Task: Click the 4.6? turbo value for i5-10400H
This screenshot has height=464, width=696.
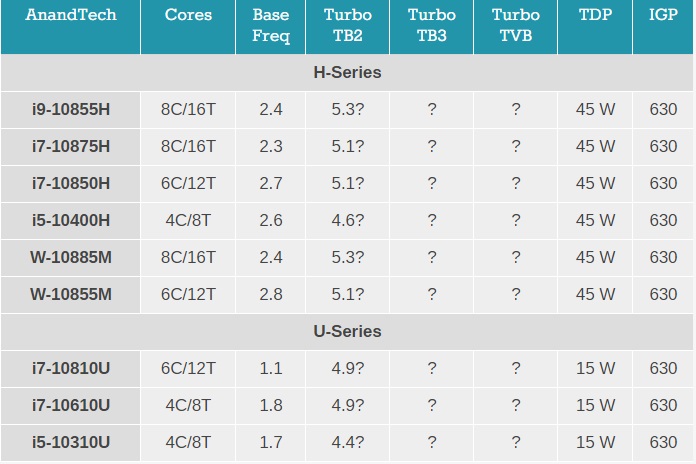Action: [347, 220]
